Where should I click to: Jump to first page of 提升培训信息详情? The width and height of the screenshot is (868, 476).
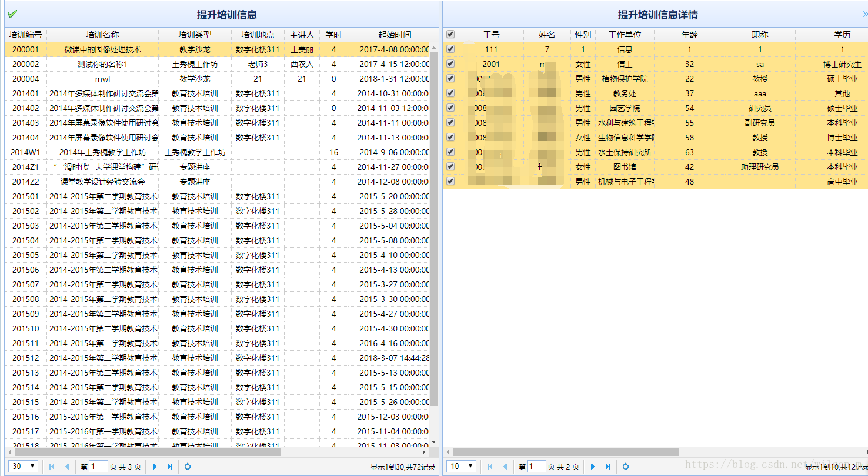click(x=489, y=466)
